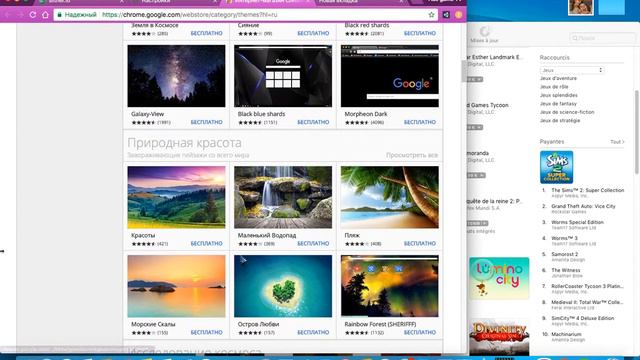The height and width of the screenshot is (360, 640).
Task: Click the Jeux splendides shortcut link
Action: click(x=559, y=95)
